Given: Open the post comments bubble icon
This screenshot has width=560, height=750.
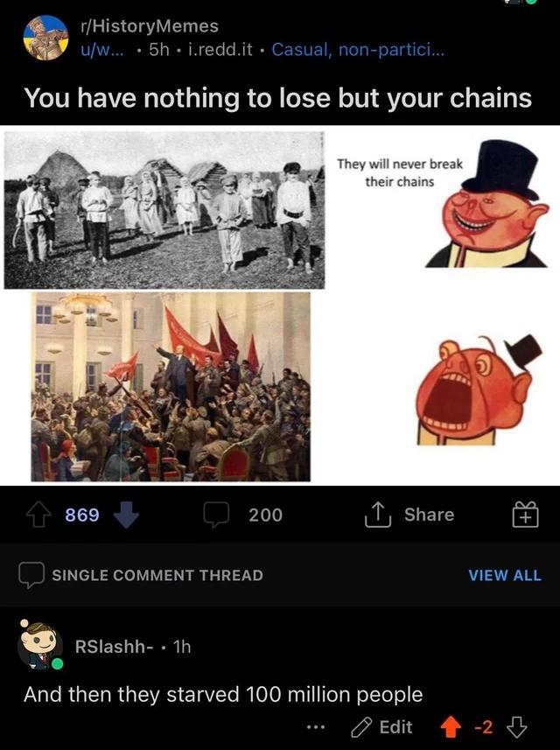Looking at the screenshot, I should click(216, 515).
